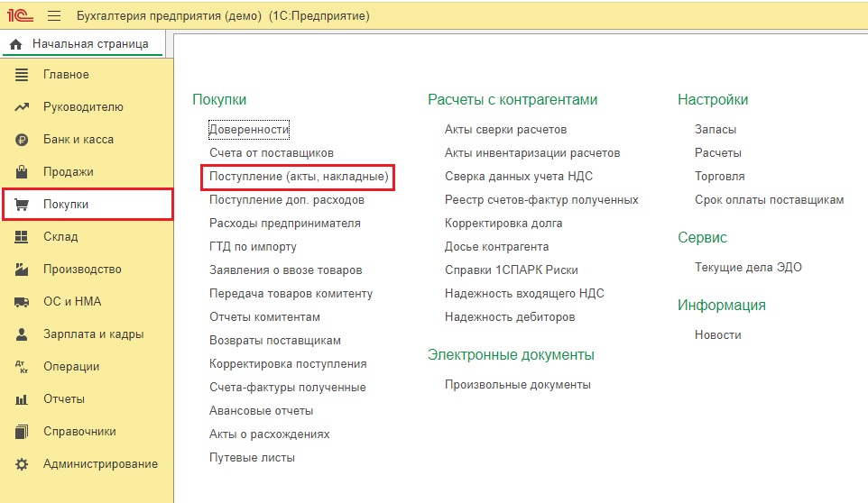Click the Зарплата и кадры person icon
868x503 pixels.
pos(22,334)
